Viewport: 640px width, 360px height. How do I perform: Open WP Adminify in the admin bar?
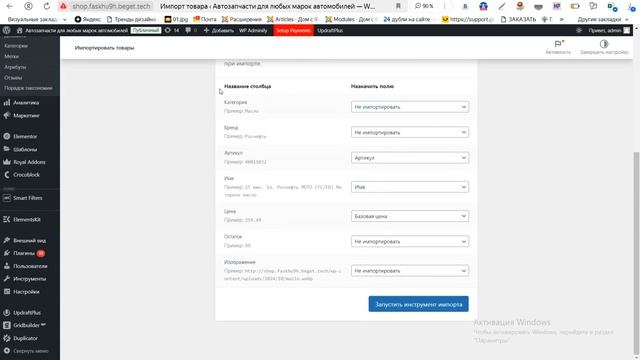(x=253, y=30)
